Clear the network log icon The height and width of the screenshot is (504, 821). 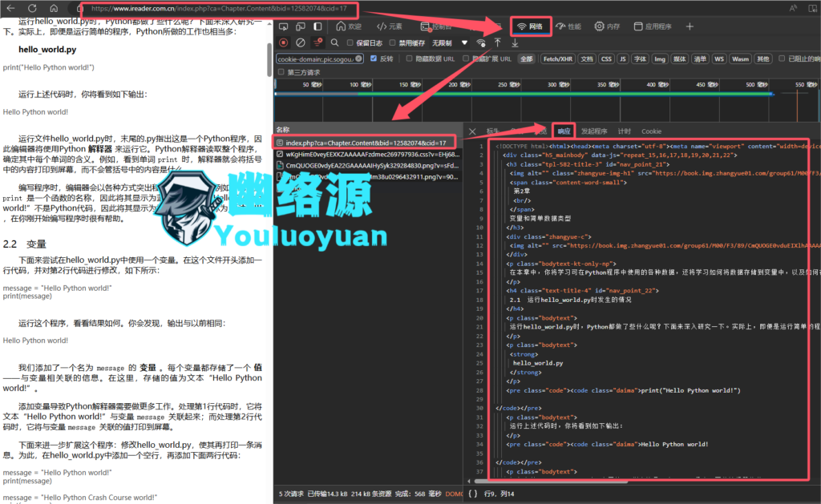tap(301, 42)
